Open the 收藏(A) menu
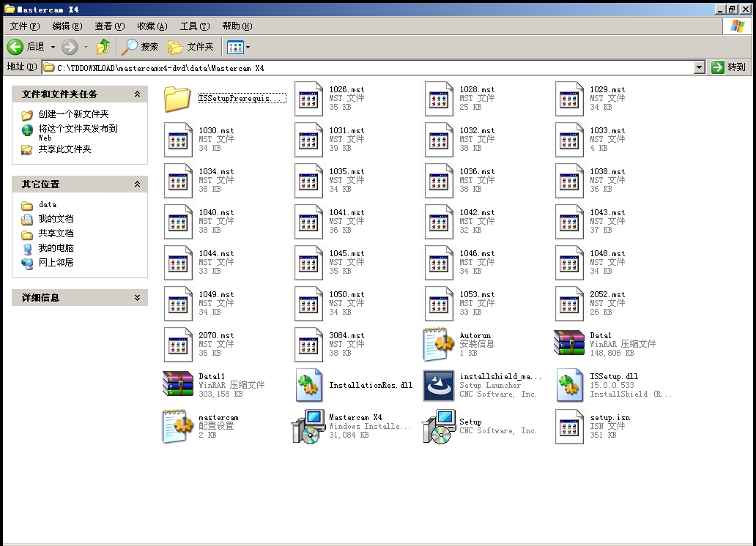The height and width of the screenshot is (546, 756). click(x=152, y=26)
